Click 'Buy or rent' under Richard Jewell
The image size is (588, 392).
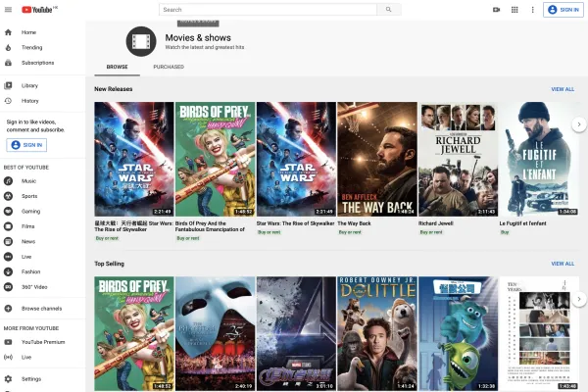pyautogui.click(x=431, y=232)
